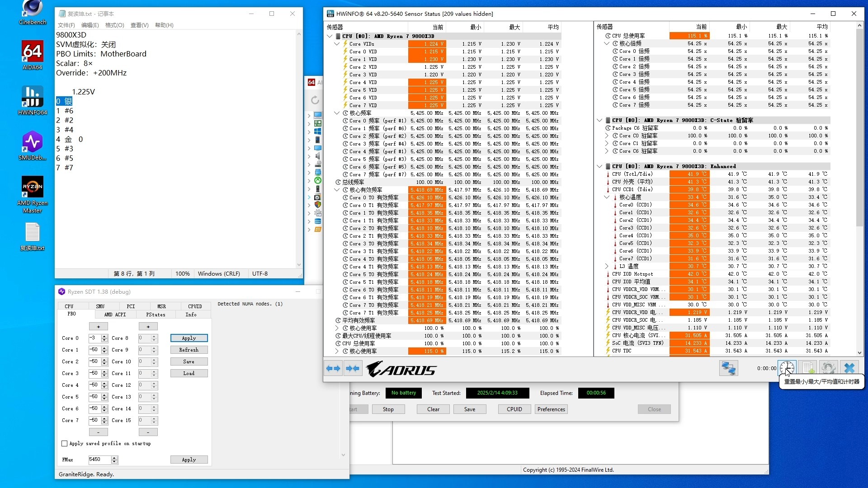This screenshot has height=488, width=868.
Task: Click the Refresh button in Ryzen SDT
Action: point(189,350)
